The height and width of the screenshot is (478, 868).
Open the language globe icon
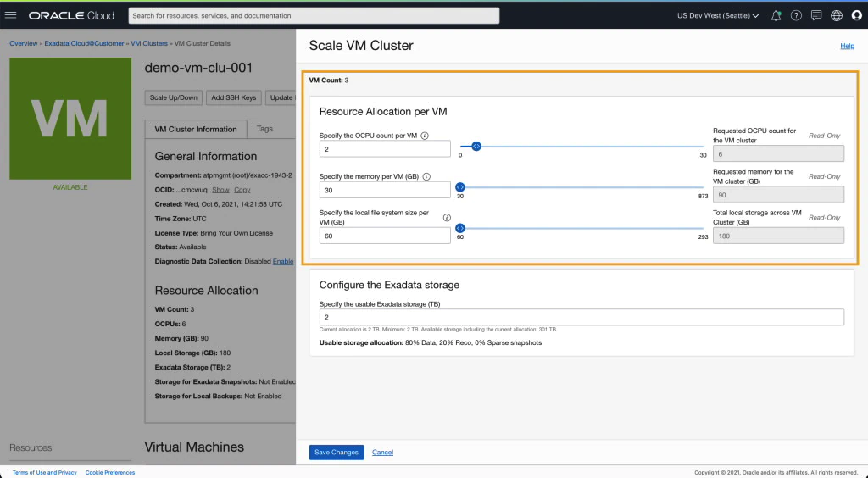click(837, 15)
